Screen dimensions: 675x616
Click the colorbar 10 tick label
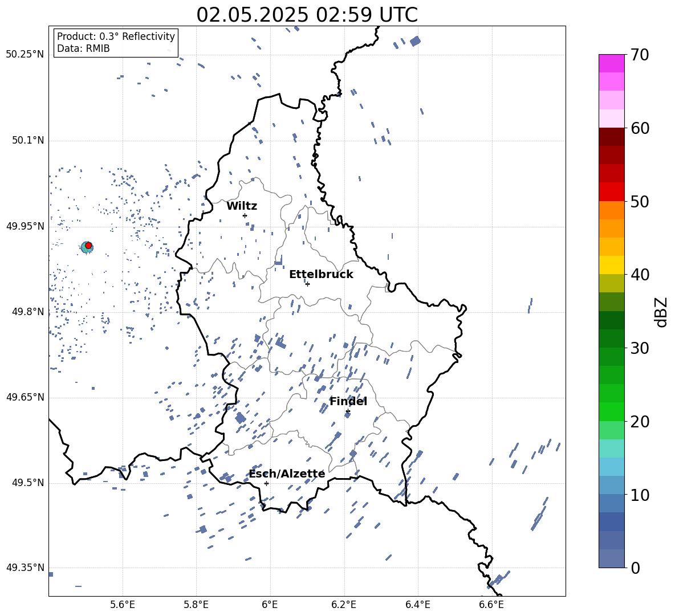[x=640, y=495]
